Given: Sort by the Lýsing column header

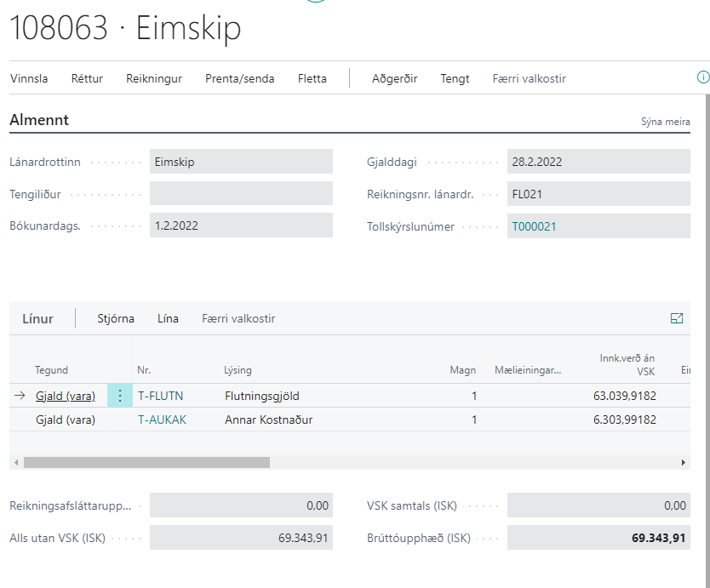Looking at the screenshot, I should [x=238, y=370].
